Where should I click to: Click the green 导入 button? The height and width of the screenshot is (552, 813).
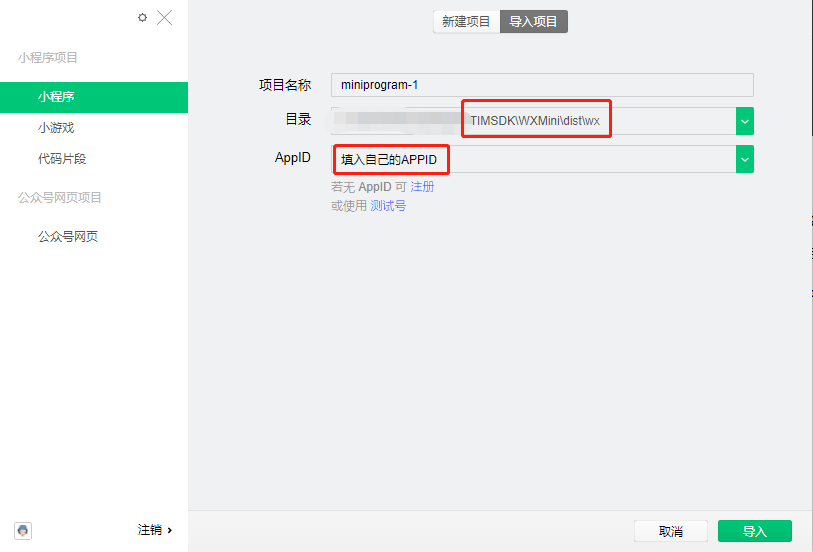[755, 531]
